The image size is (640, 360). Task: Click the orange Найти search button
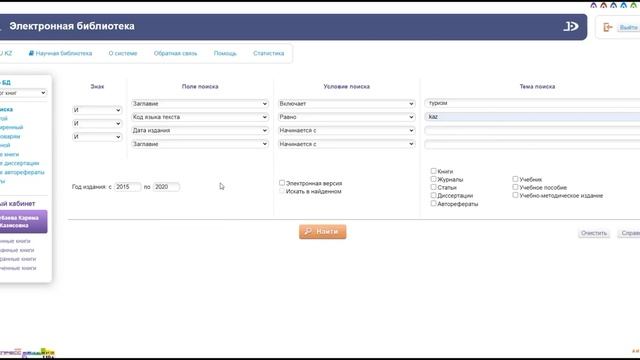click(x=322, y=231)
